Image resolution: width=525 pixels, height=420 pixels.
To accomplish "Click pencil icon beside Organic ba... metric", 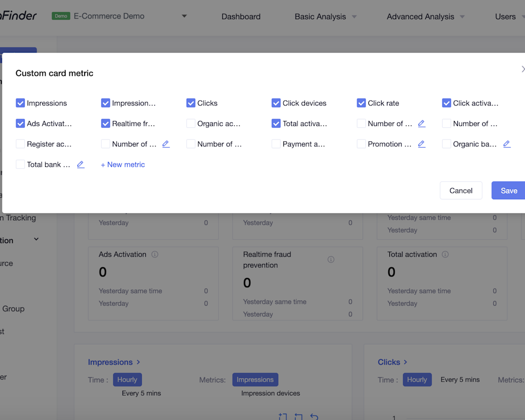I will (x=507, y=144).
